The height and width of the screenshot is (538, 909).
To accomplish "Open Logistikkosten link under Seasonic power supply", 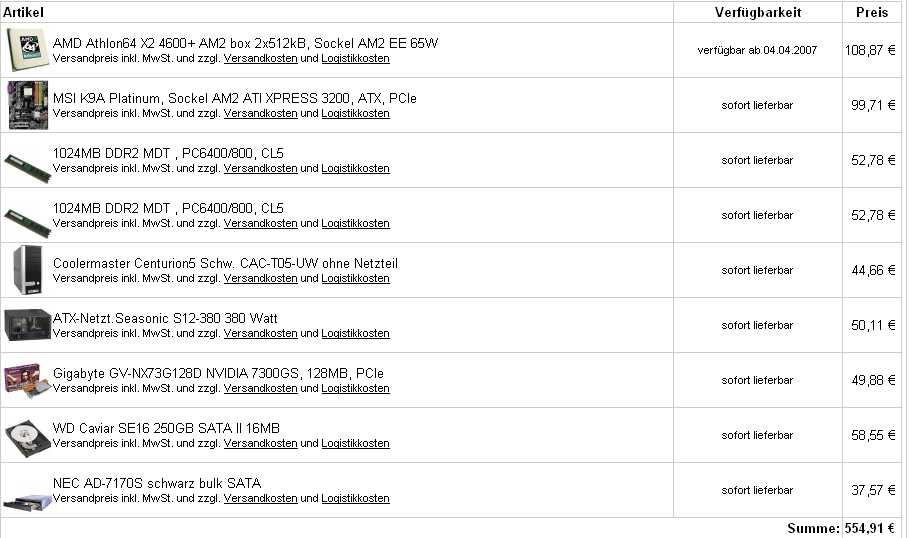I will (x=355, y=334).
